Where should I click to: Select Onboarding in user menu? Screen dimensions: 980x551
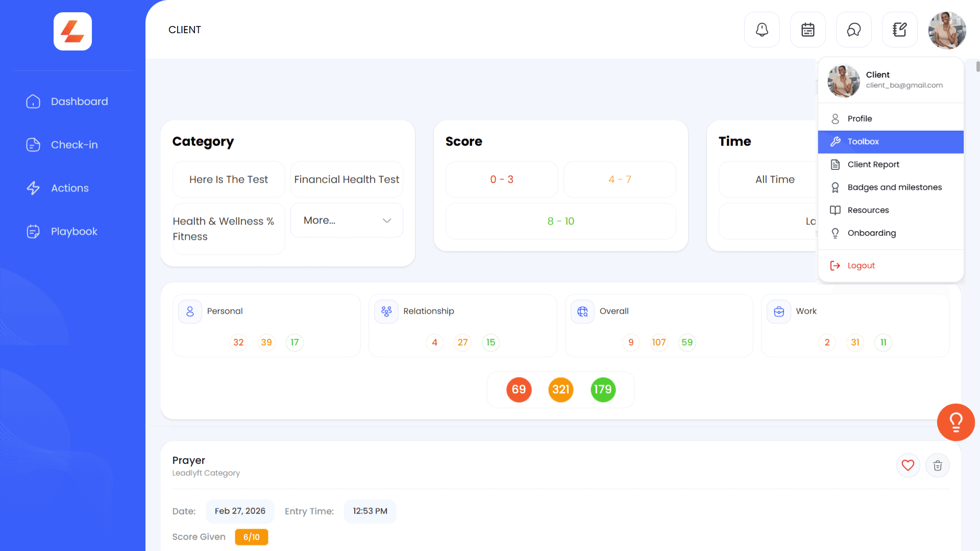pos(891,233)
